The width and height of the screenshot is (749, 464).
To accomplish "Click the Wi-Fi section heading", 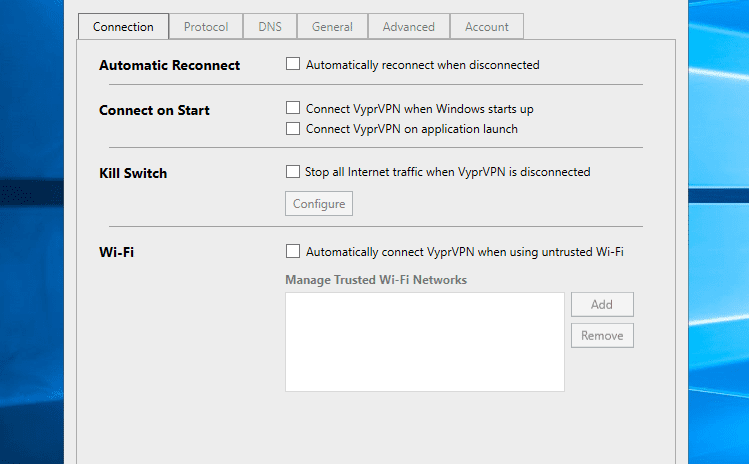I will pyautogui.click(x=117, y=252).
